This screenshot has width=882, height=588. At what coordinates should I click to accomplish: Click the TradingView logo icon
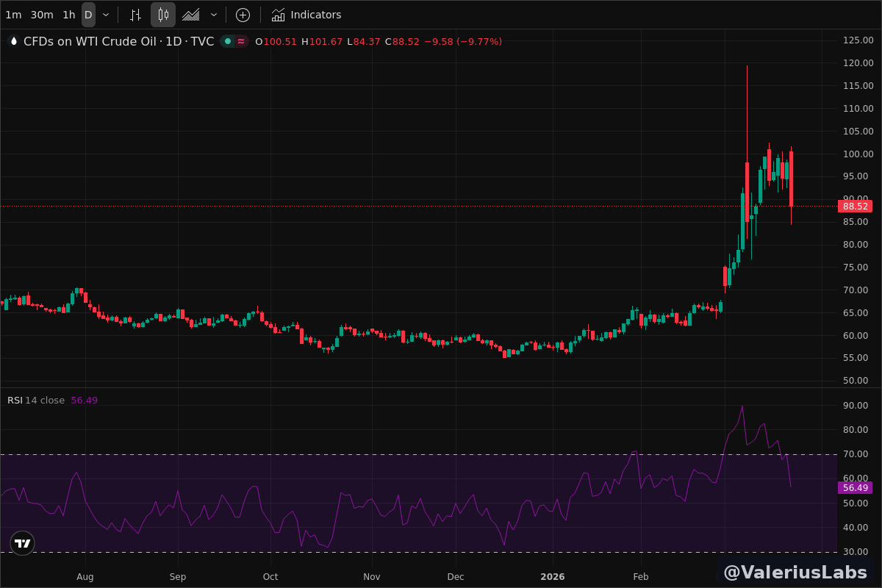(23, 543)
